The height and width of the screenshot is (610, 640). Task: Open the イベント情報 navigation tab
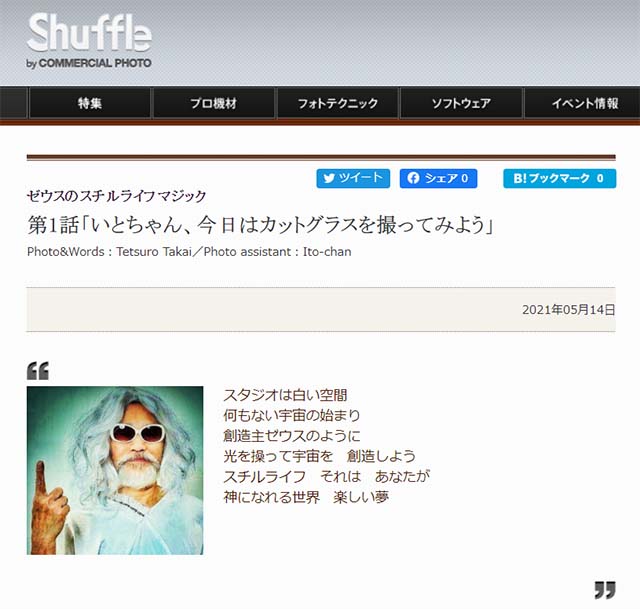tap(584, 103)
